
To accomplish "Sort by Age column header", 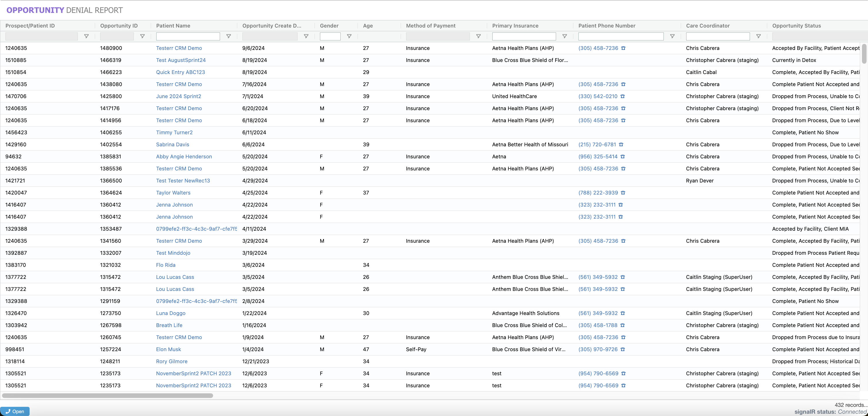I will coord(368,26).
